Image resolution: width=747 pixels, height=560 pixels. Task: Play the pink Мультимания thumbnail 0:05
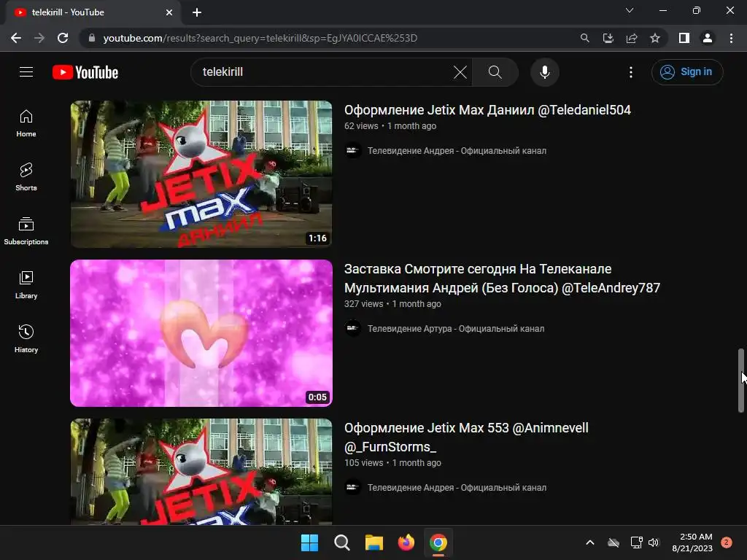(201, 332)
